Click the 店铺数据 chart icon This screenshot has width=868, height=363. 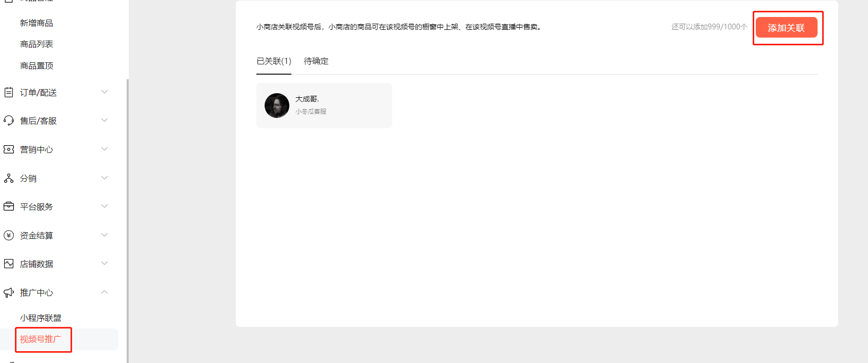9,264
